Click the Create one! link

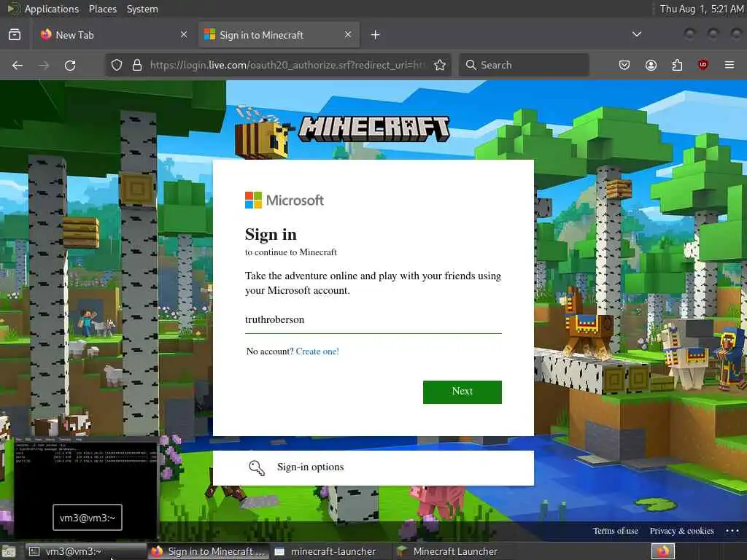pyautogui.click(x=317, y=351)
